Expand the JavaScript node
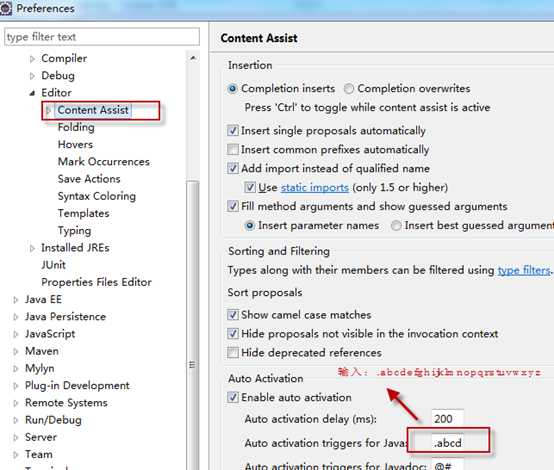 (x=16, y=334)
